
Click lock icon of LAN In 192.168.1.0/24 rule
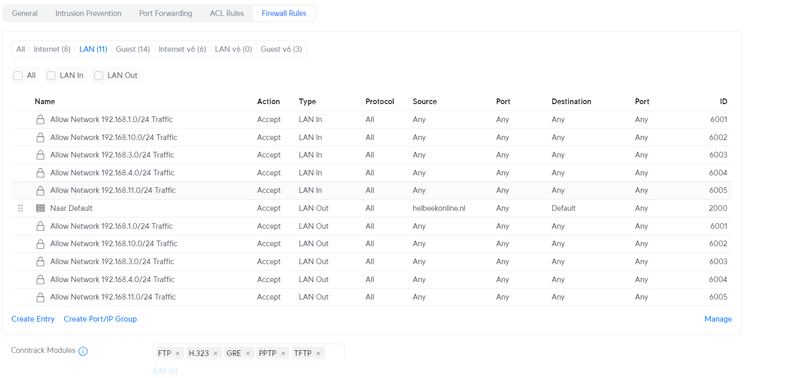pyautogui.click(x=40, y=120)
